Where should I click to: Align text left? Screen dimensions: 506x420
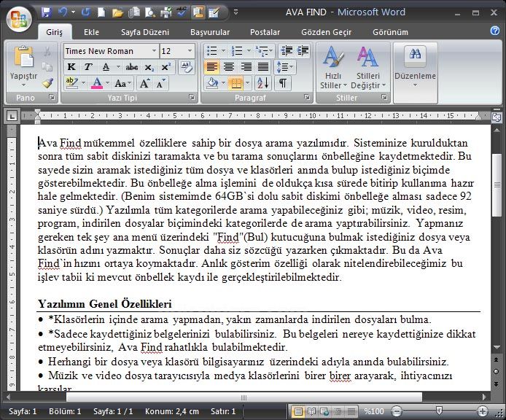coord(211,67)
